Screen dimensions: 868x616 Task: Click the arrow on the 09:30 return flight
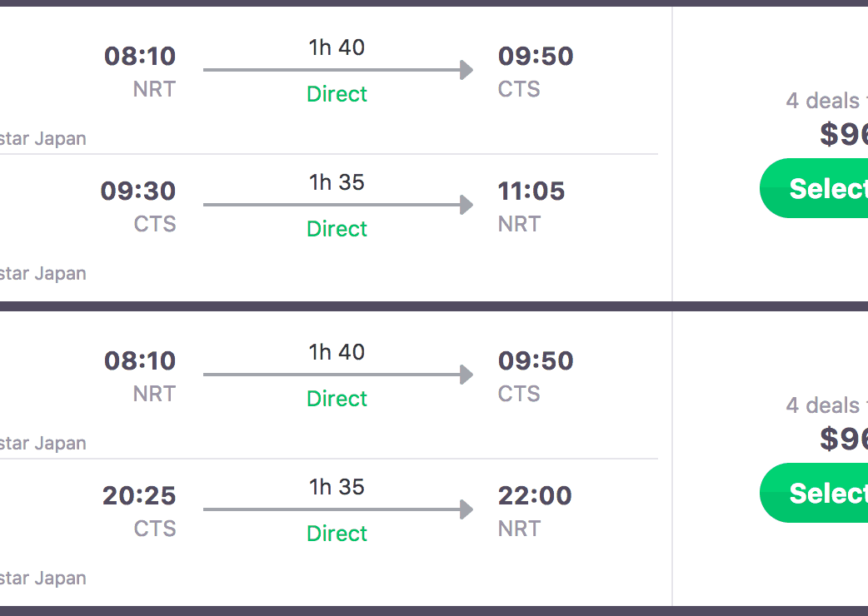click(337, 205)
